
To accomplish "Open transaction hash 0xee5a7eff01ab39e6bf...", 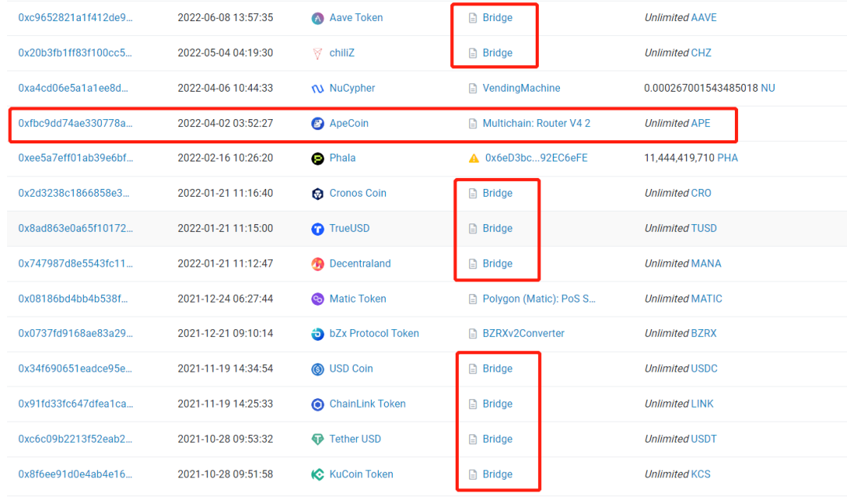I will pyautogui.click(x=75, y=158).
